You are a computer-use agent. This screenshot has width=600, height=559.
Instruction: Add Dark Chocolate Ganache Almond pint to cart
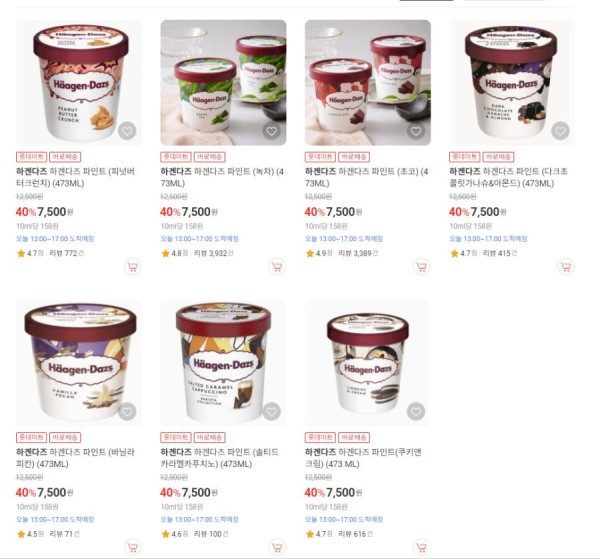click(566, 267)
